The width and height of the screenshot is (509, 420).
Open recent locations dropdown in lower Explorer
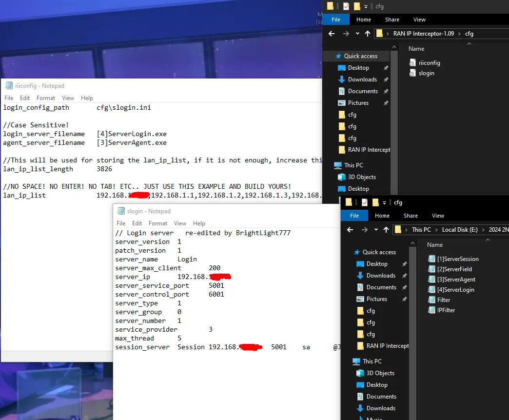click(x=376, y=230)
